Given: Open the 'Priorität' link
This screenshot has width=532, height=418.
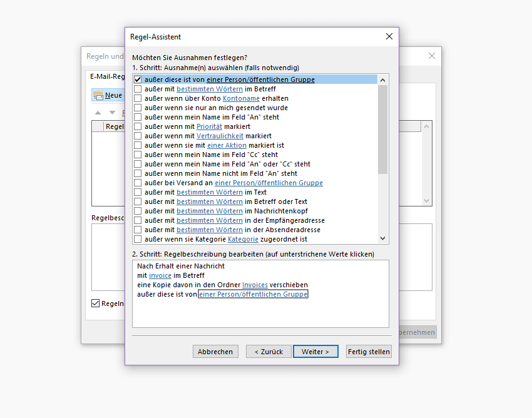Looking at the screenshot, I should [209, 127].
